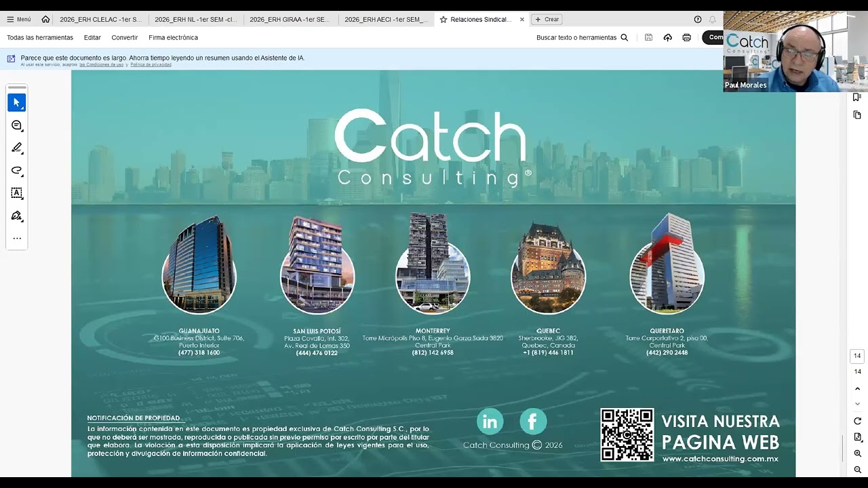Click the LinkedIn icon in document
The image size is (868, 488).
(x=490, y=422)
